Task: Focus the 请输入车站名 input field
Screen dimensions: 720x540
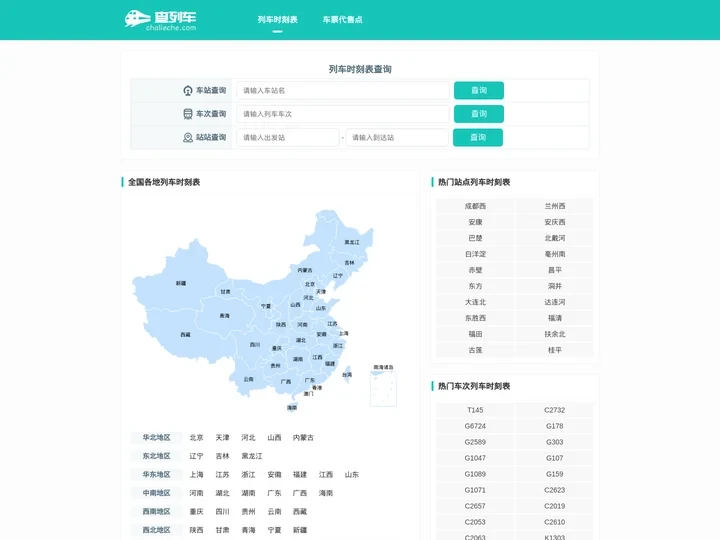Action: (x=343, y=90)
